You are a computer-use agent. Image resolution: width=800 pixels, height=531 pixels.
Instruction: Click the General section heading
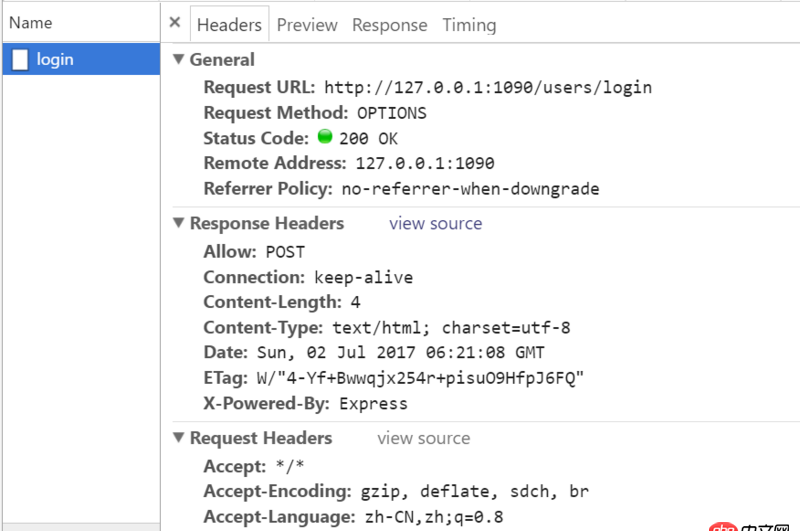click(222, 60)
